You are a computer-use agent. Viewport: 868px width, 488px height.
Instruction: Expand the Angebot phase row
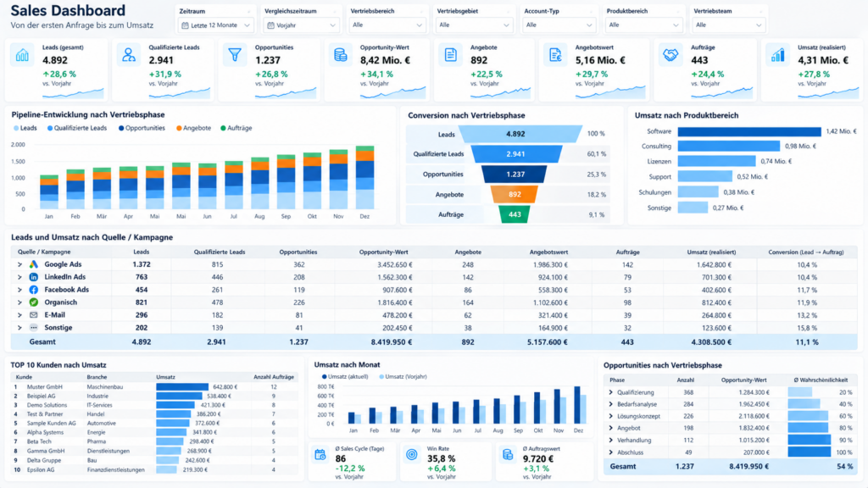(611, 428)
